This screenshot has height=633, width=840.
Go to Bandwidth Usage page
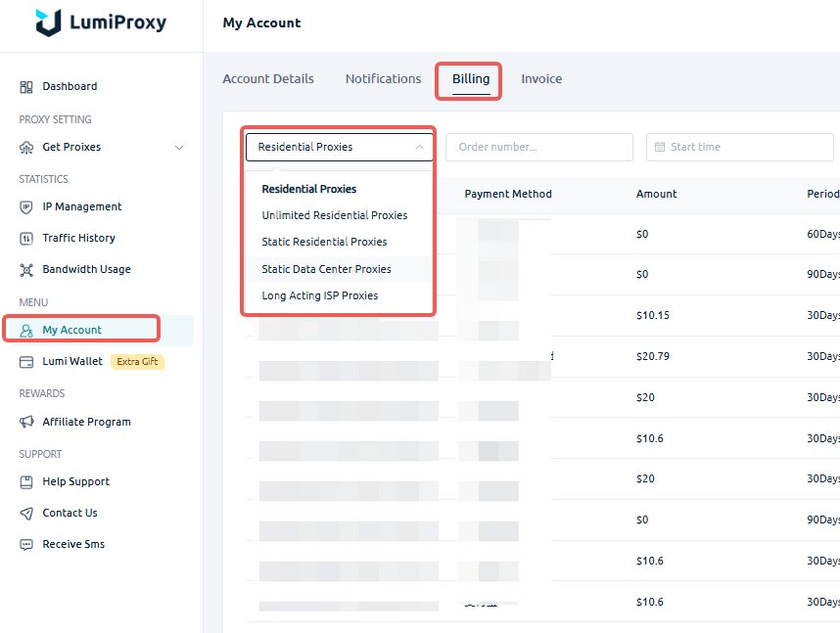coord(87,269)
